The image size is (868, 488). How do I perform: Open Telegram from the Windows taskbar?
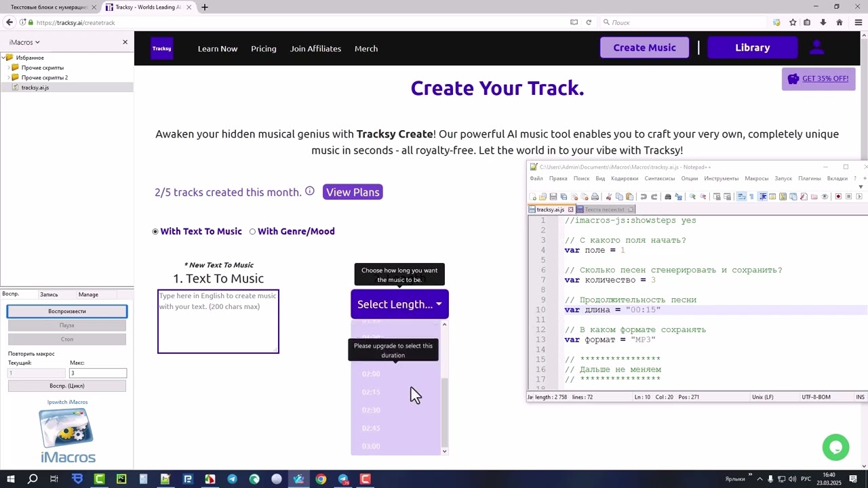[x=232, y=479]
